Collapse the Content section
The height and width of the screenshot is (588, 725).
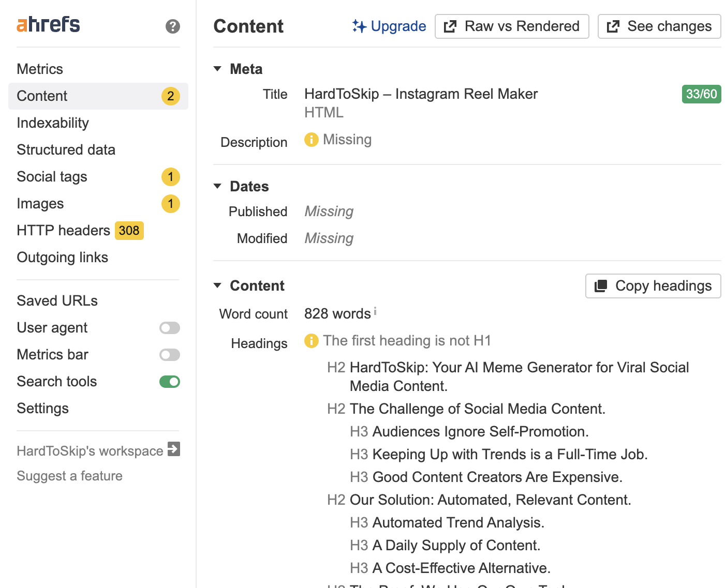(217, 285)
